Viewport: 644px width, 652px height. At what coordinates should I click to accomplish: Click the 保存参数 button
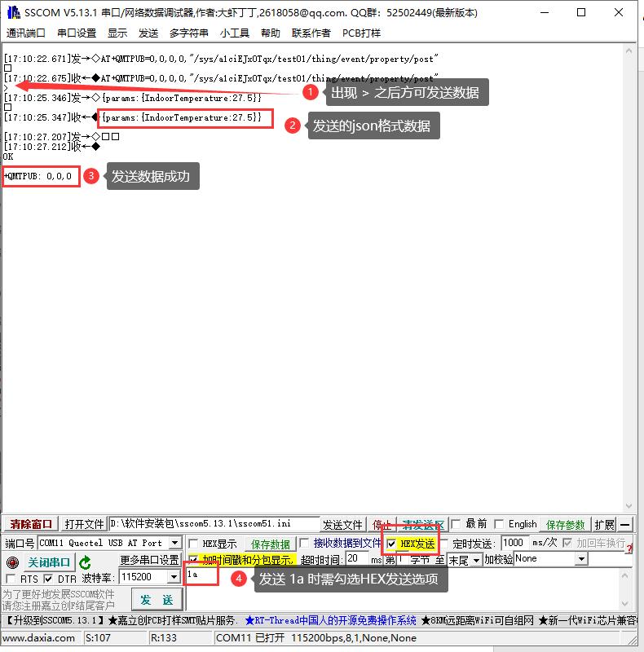[566, 524]
